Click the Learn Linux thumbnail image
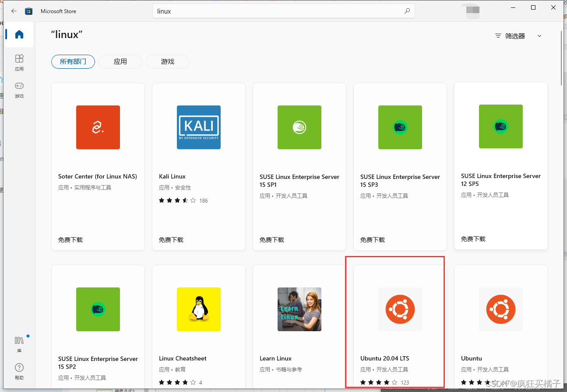Screen dimensions: 567x392 299,309
